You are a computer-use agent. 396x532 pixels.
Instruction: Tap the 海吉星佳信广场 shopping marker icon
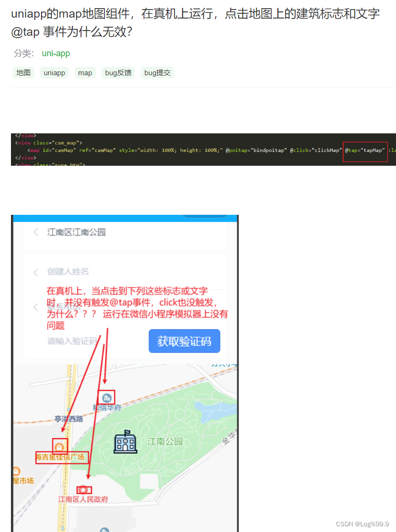point(60,448)
